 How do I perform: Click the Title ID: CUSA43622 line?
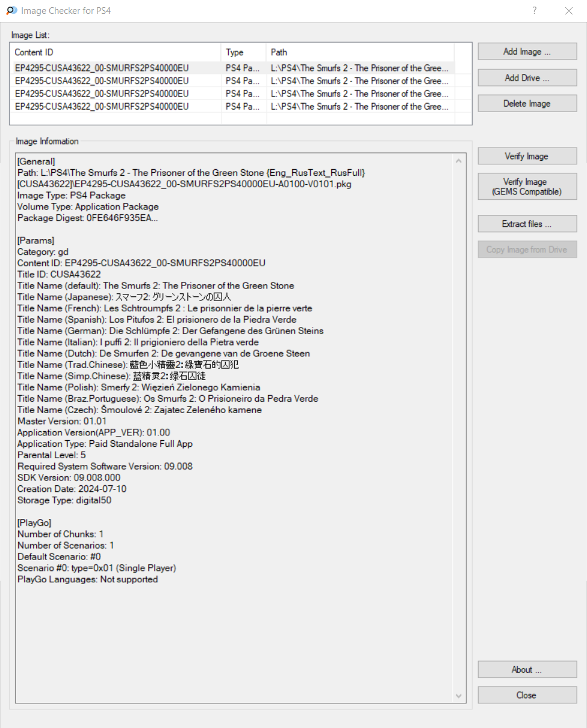click(59, 275)
